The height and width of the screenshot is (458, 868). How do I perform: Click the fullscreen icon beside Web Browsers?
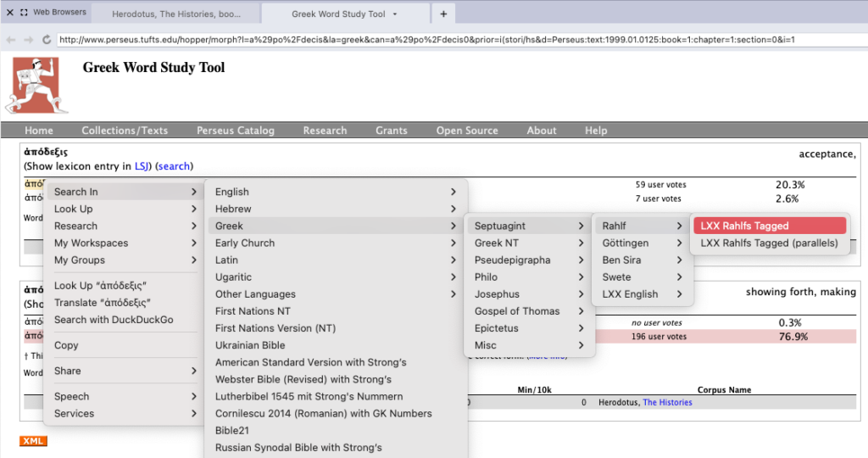pos(24,13)
